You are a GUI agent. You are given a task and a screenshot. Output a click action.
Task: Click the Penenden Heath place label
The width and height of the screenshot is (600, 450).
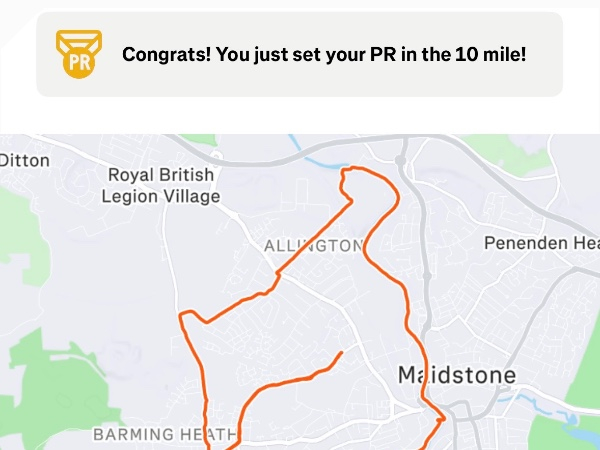click(x=540, y=243)
